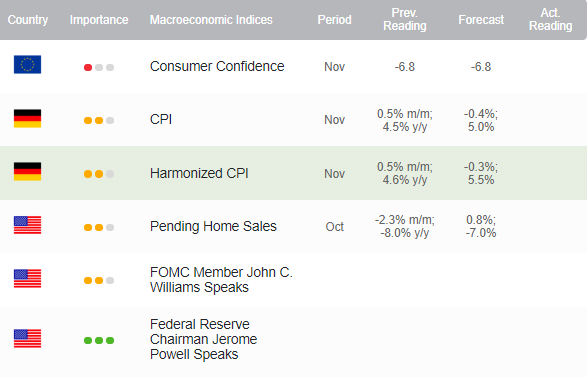Viewport: 587px width, 377px height.
Task: Click US flag beside FOMC Member Williams row
Action: click(x=27, y=279)
